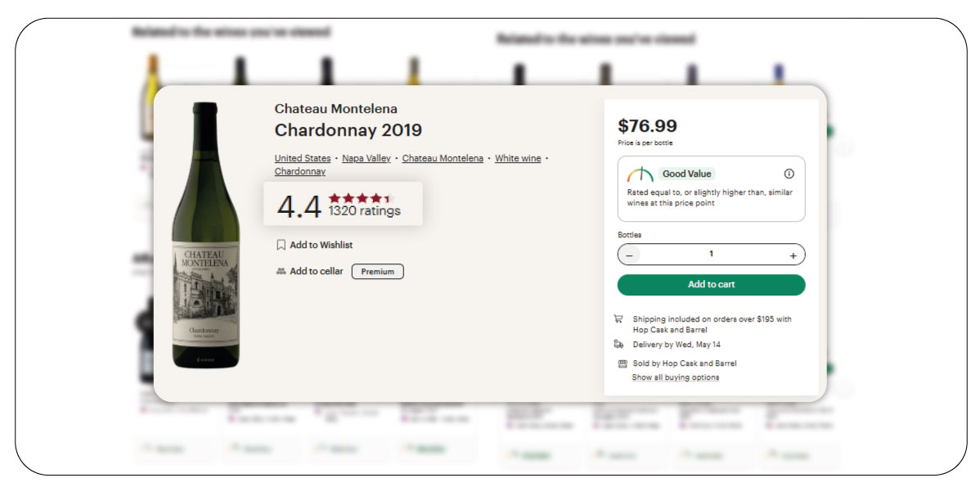This screenshot has height=487, width=980.
Task: Open the Napa Valley link
Action: [366, 158]
